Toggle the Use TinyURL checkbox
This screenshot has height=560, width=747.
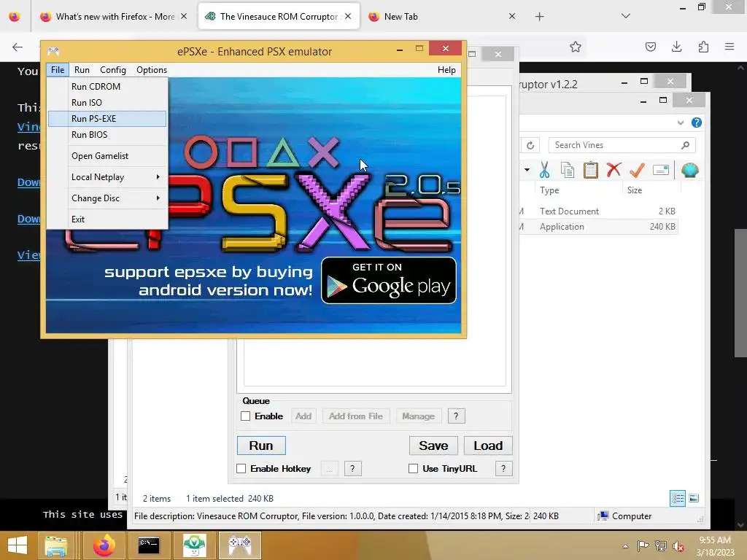coord(413,469)
